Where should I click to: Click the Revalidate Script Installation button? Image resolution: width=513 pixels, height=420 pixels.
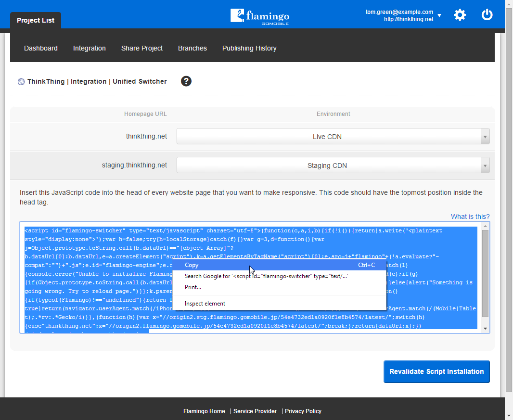[436, 371]
